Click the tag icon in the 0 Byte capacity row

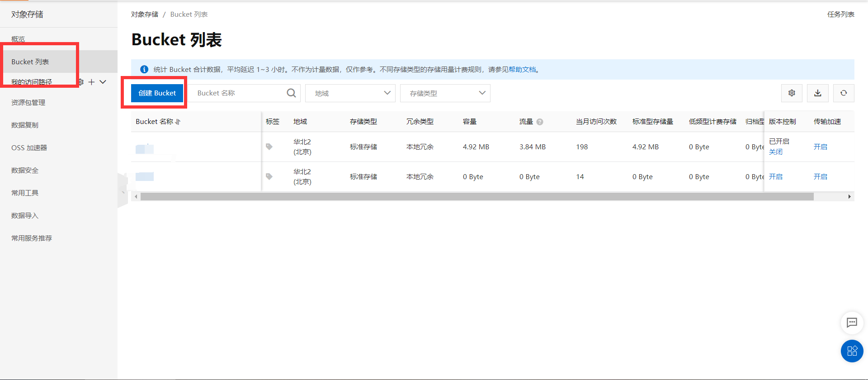269,176
